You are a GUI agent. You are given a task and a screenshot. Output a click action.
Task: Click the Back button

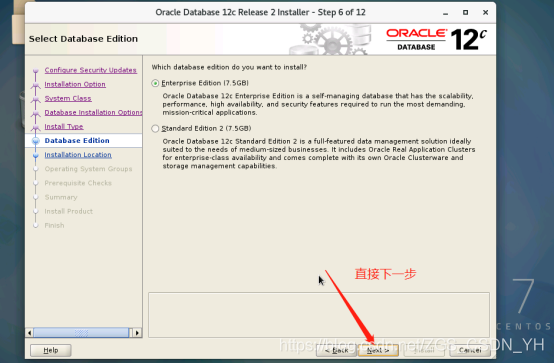tap(336, 350)
